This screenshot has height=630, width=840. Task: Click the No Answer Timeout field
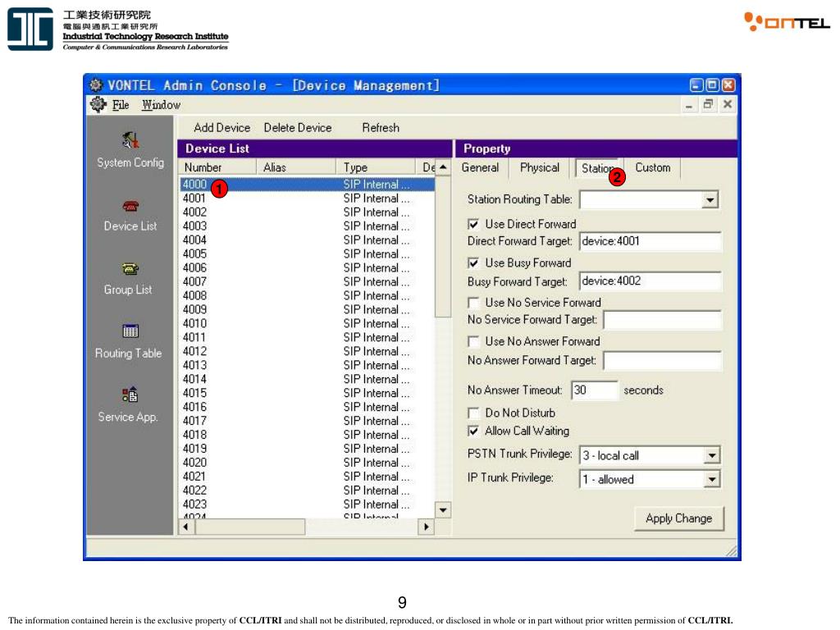pyautogui.click(x=594, y=390)
